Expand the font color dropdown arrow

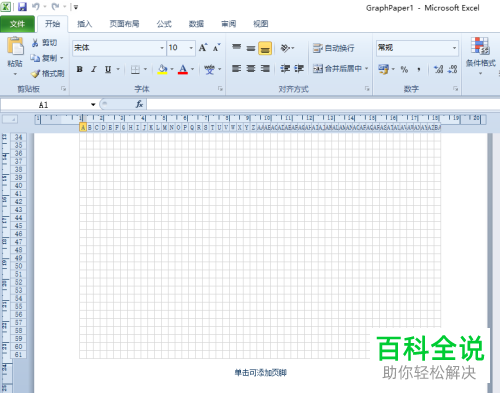pyautogui.click(x=192, y=69)
